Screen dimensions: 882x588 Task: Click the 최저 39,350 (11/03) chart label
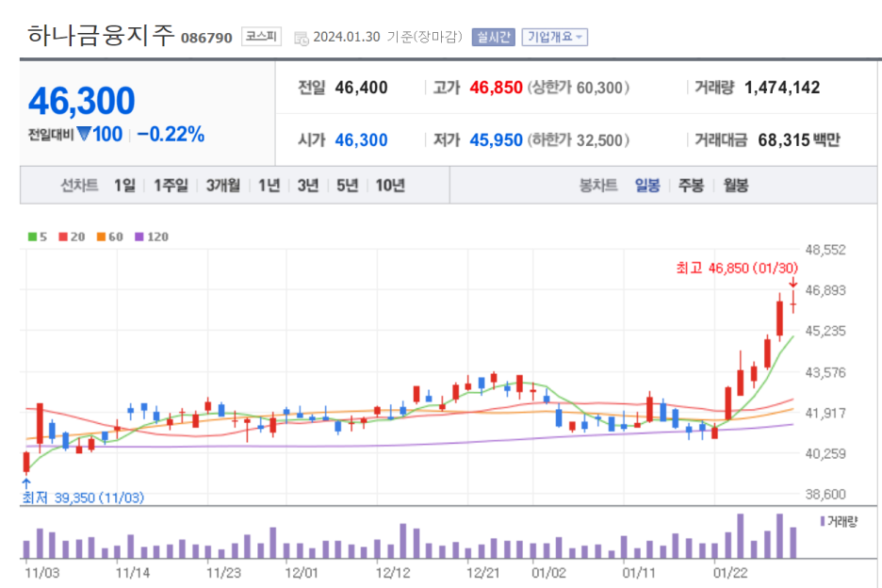(x=83, y=498)
